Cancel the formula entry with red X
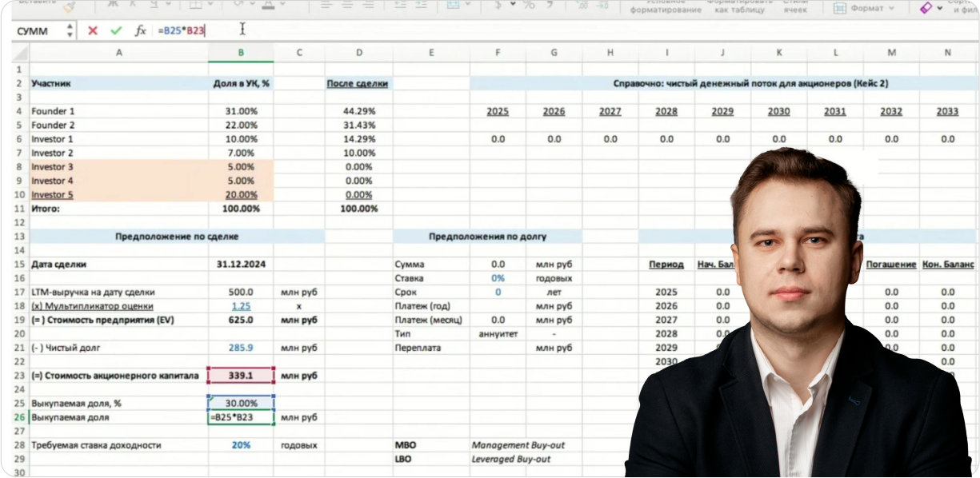Image resolution: width=980 pixels, height=478 pixels. click(x=93, y=30)
